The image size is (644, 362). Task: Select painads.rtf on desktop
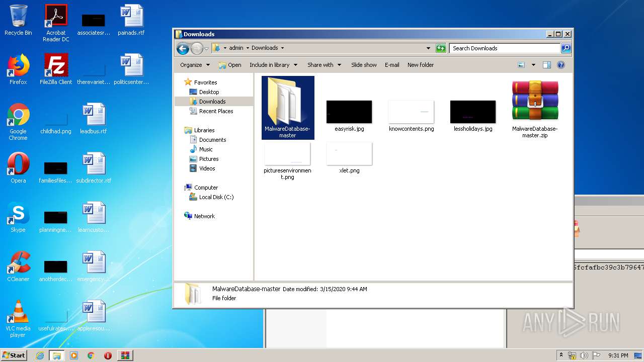131,20
